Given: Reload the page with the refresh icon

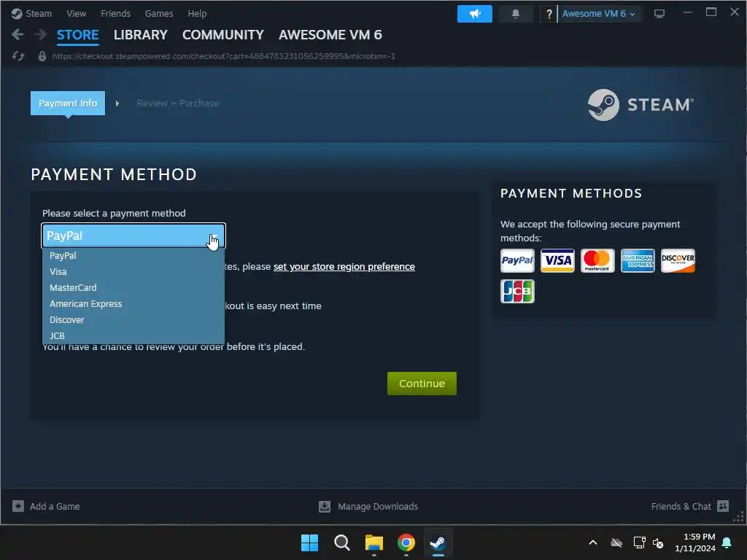Looking at the screenshot, I should [18, 56].
